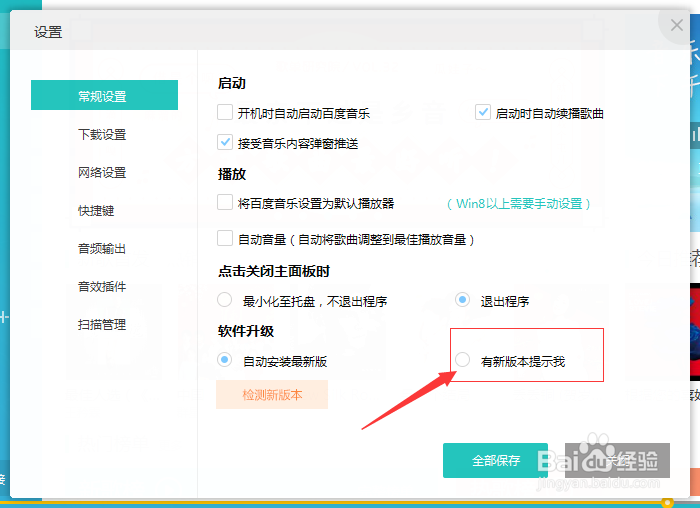
Task: Click the 检测新版本 button
Action: [272, 395]
